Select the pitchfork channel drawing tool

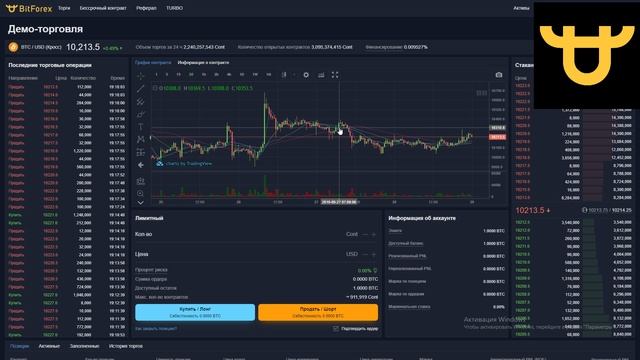pos(140,102)
